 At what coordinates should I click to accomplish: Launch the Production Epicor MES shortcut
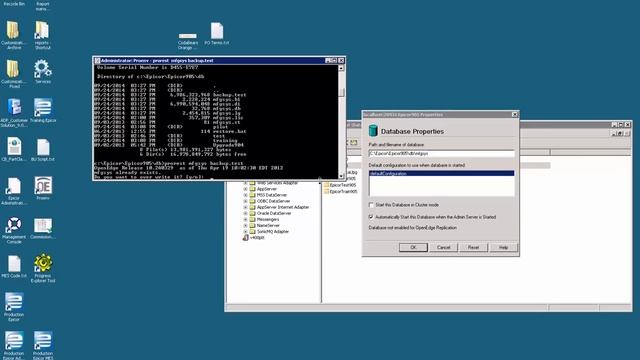tap(43, 345)
